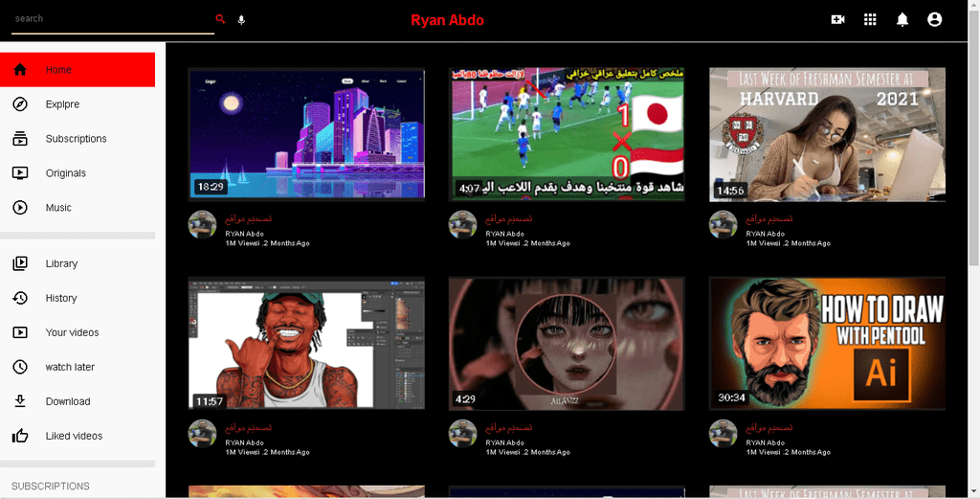Activate the microphone voice search icon
The height and width of the screenshot is (499, 980).
[x=241, y=20]
